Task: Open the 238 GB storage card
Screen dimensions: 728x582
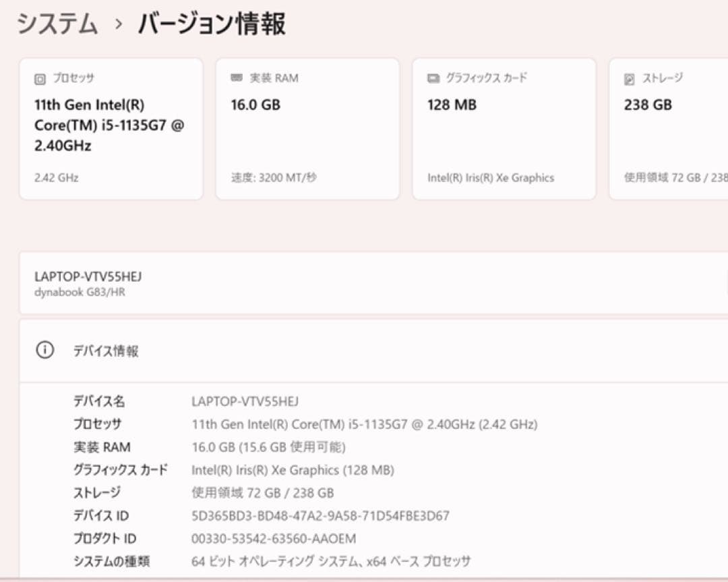Action: click(669, 129)
